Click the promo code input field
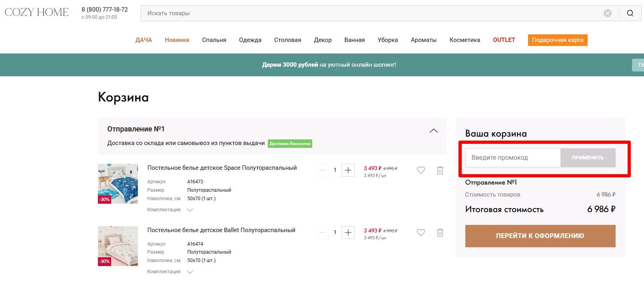644x306 pixels. (x=513, y=158)
